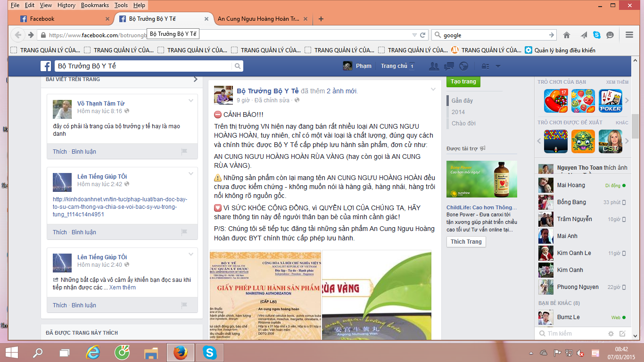This screenshot has width=644, height=362.
Task: Open the notifications globe icon
Action: pyautogui.click(x=463, y=66)
